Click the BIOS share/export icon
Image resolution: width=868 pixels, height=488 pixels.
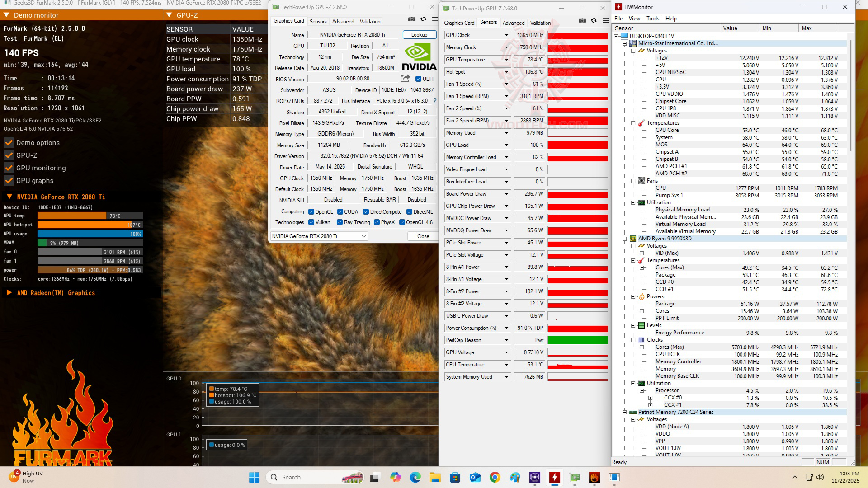405,79
